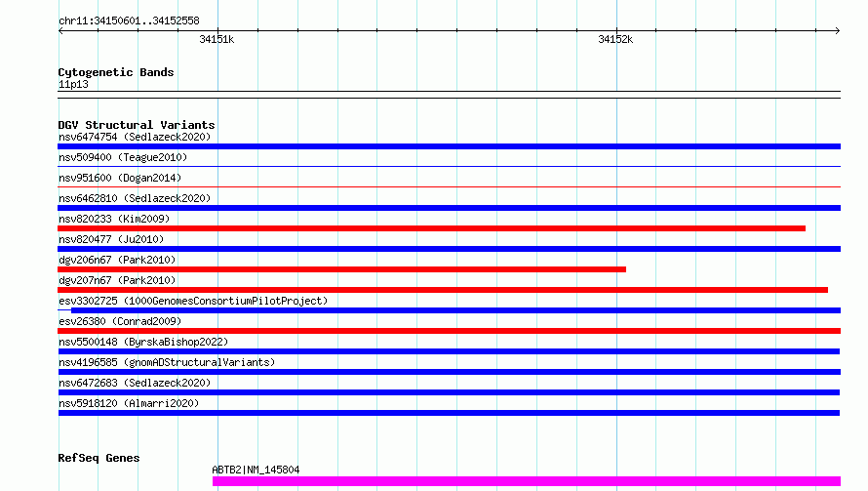The width and height of the screenshot is (868, 491).
Task: Click the magenta ABTB2 gene bar
Action: 527,481
